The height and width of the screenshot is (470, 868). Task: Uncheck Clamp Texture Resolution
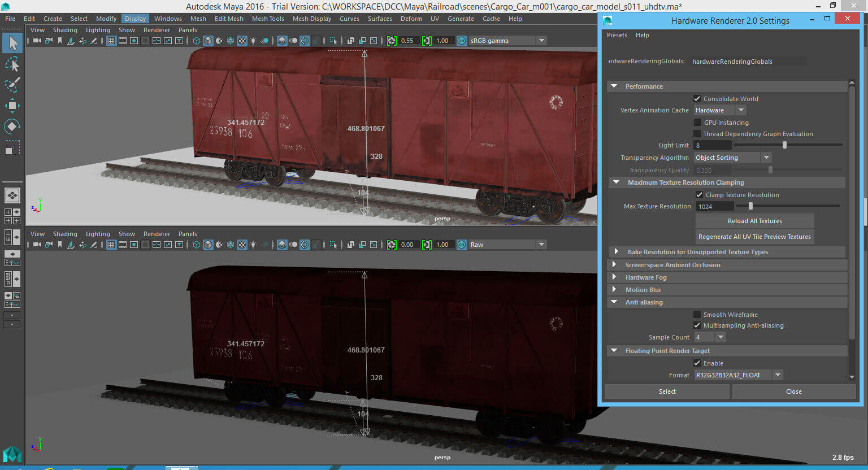pos(699,195)
